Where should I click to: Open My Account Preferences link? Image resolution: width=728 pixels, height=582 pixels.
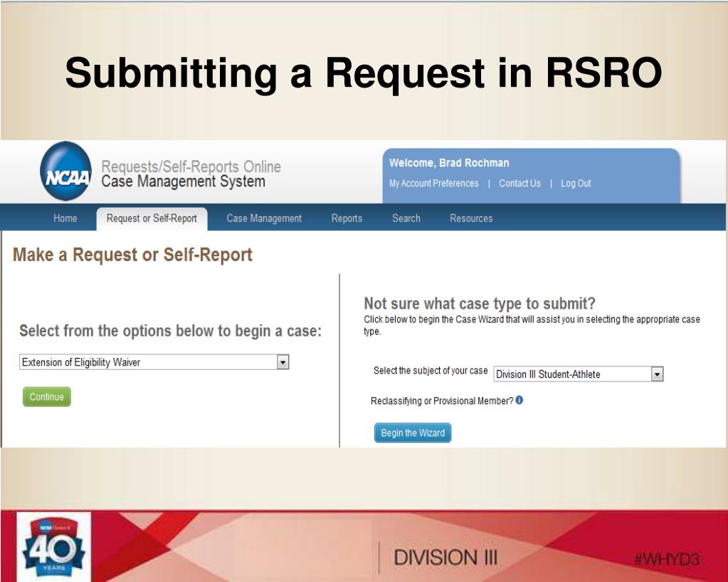pyautogui.click(x=433, y=184)
